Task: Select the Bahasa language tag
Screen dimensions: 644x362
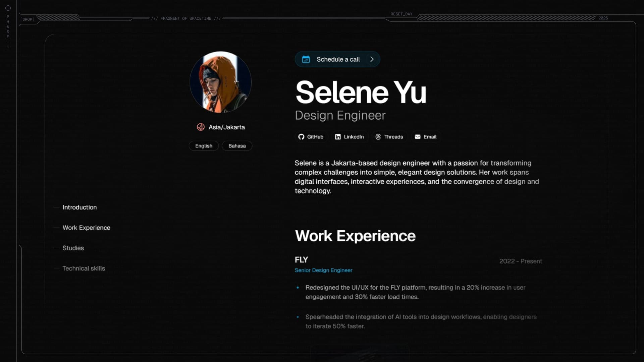Action: point(237,146)
